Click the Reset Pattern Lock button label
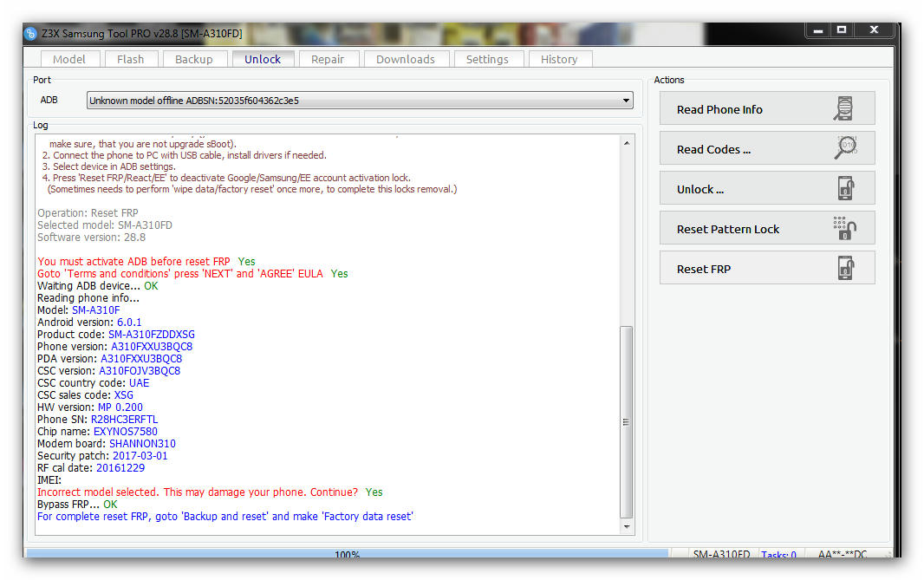 pyautogui.click(x=728, y=229)
